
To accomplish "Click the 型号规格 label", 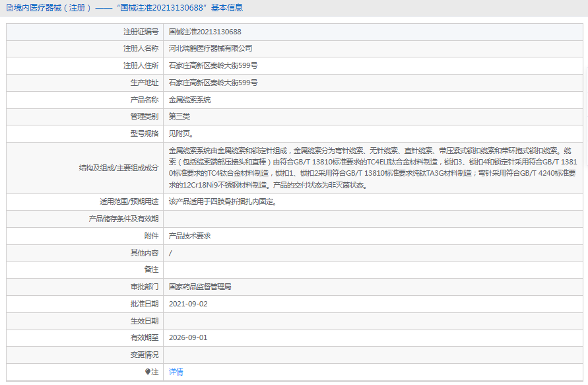I will 145,133.
